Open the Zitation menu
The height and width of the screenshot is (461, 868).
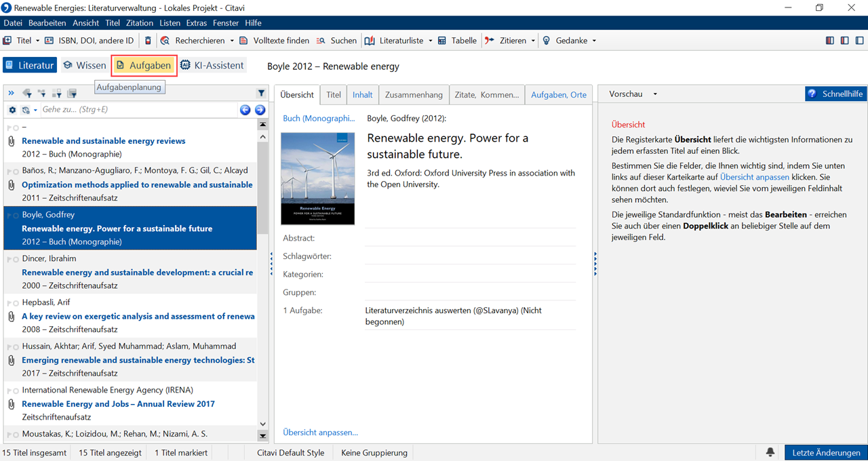tap(140, 23)
